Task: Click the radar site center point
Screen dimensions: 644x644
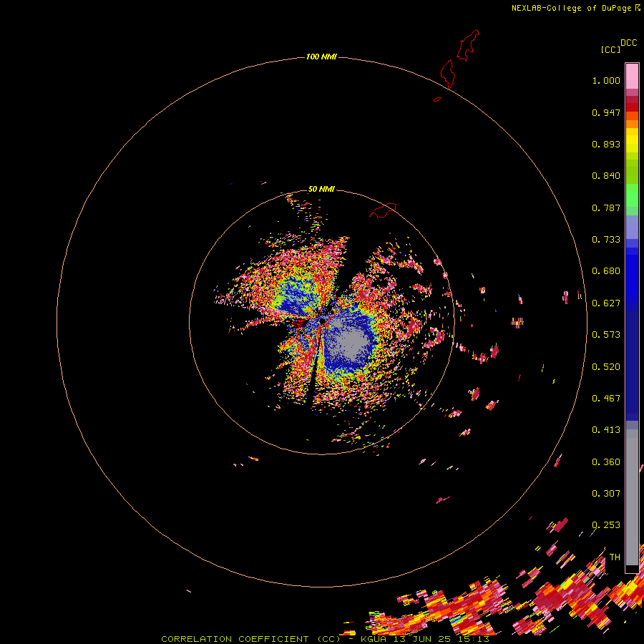Action: [322, 321]
